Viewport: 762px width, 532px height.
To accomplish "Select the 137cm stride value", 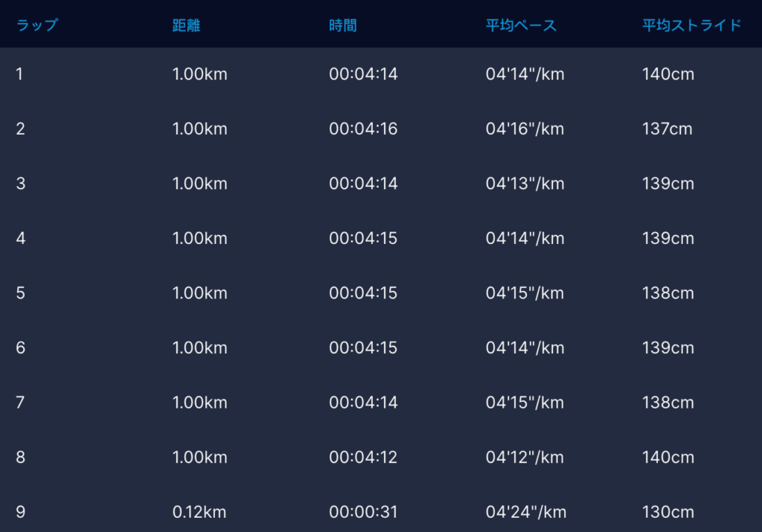I will tap(667, 129).
